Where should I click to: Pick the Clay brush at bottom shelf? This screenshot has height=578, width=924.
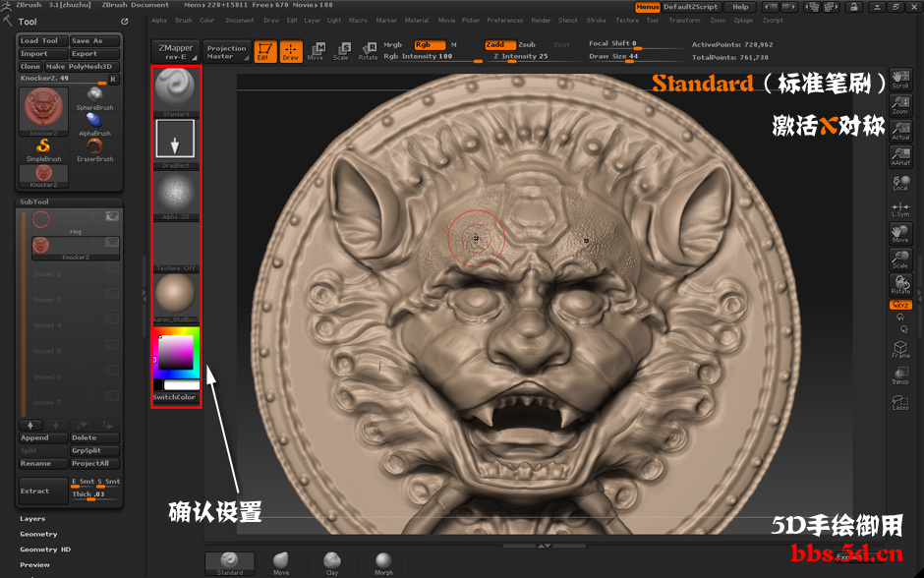[332, 563]
